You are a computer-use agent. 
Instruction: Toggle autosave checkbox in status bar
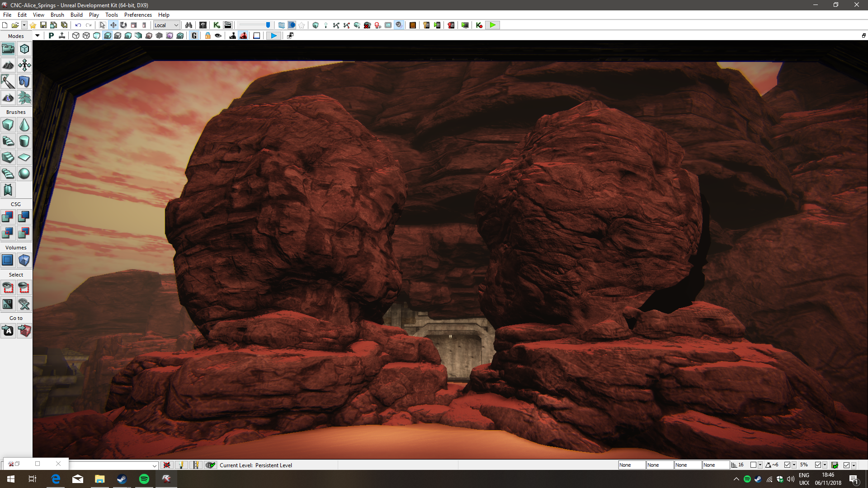click(846, 465)
